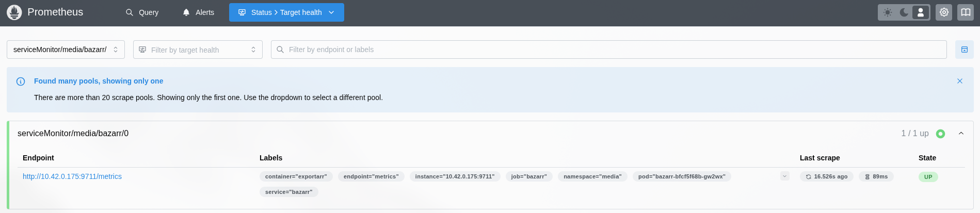Open the documentation book icon
980x213 pixels.
pyautogui.click(x=965, y=12)
